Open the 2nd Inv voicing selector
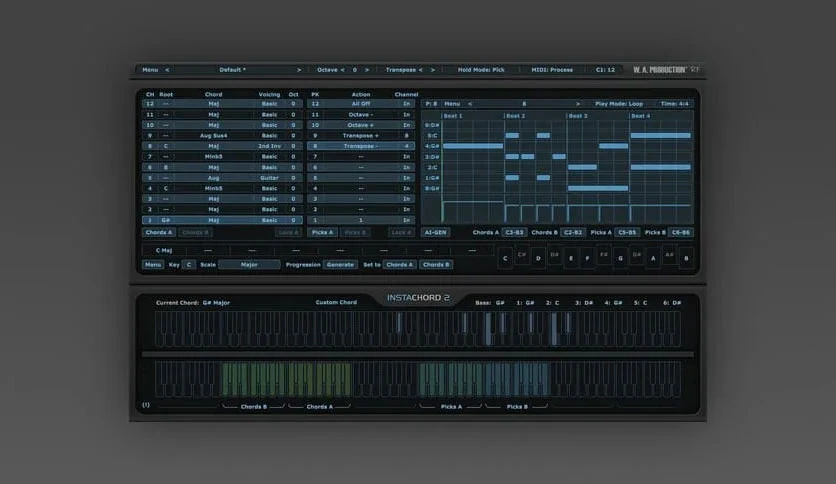Screen dimensions: 836x484 269,146
